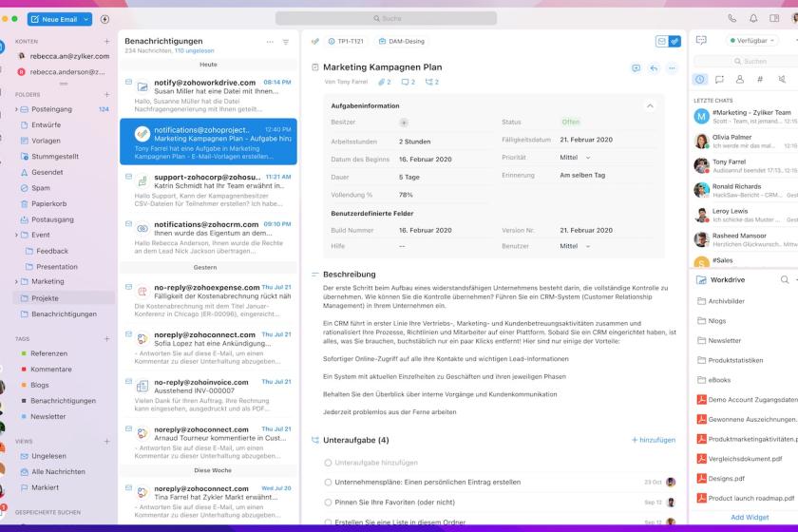Toggle the side panel layout icon

point(774,18)
